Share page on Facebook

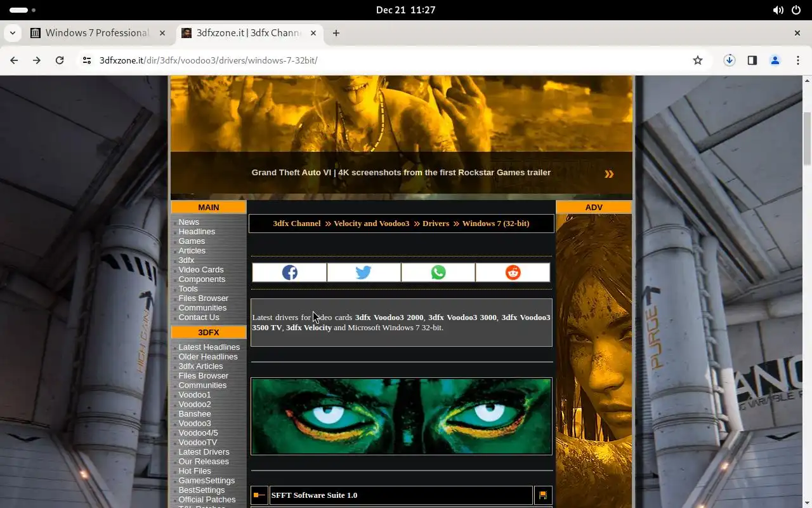coord(289,272)
